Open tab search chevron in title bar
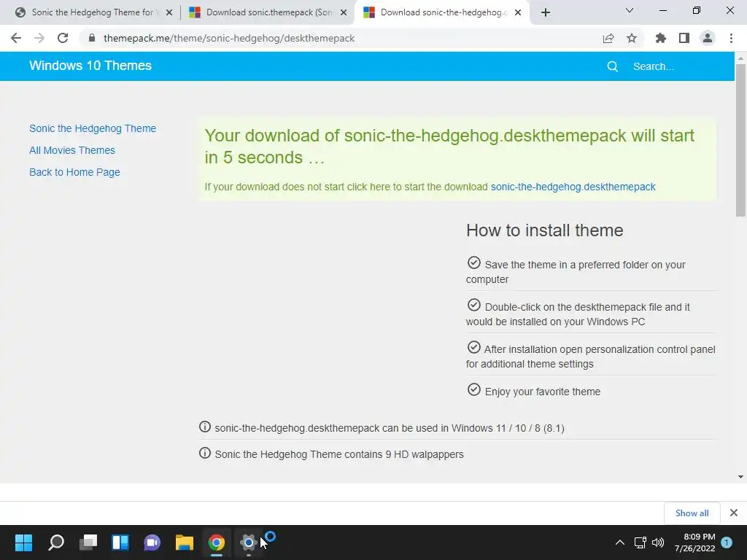747x560 pixels. click(630, 10)
